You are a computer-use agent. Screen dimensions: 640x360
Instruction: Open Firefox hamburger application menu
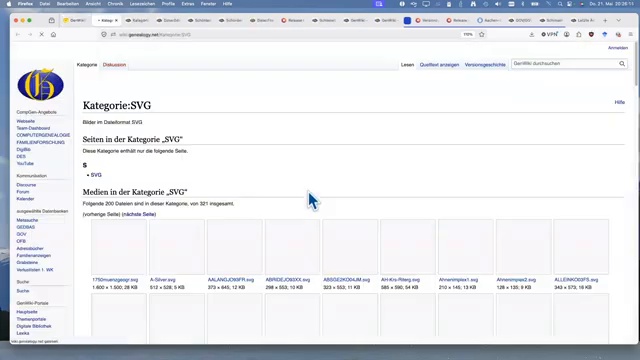click(x=631, y=35)
